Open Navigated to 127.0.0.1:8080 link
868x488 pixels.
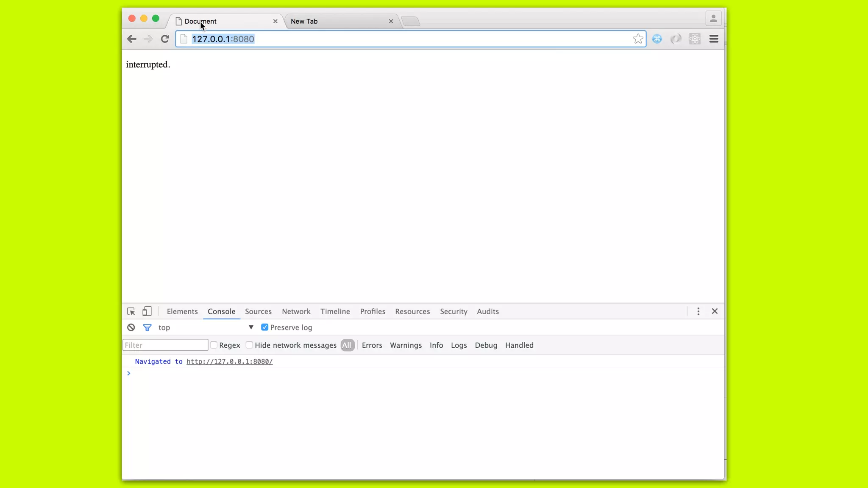click(229, 361)
